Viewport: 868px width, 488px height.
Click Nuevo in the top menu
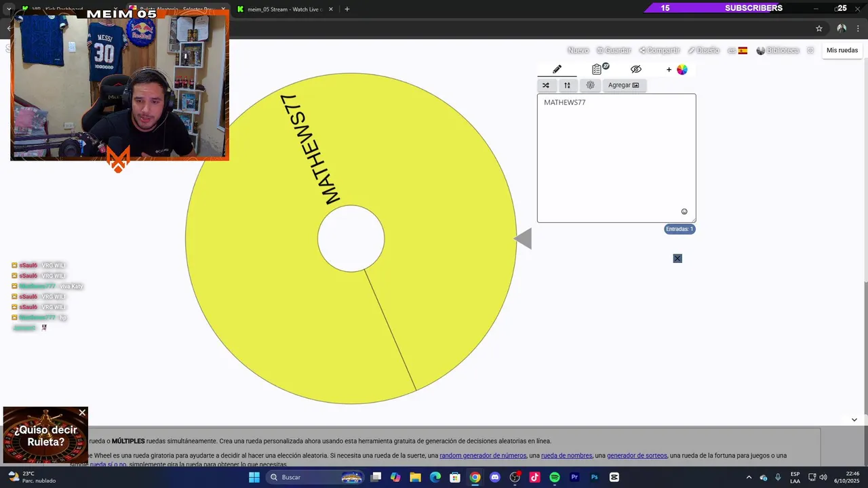tap(578, 50)
